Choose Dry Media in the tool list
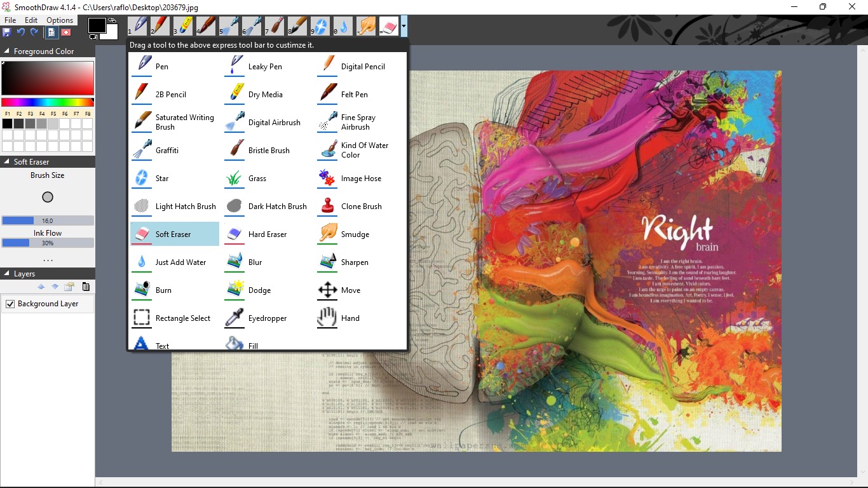 tap(267, 94)
